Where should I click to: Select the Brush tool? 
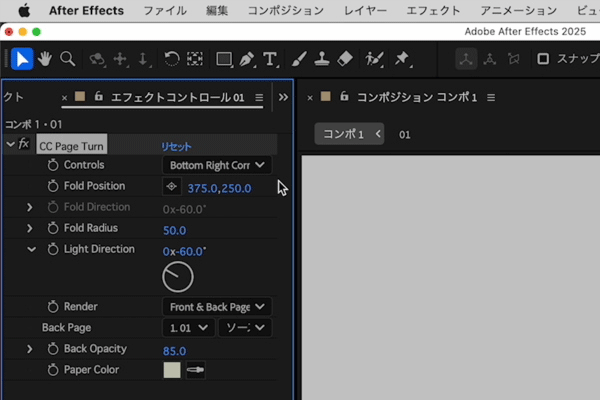[x=299, y=59]
